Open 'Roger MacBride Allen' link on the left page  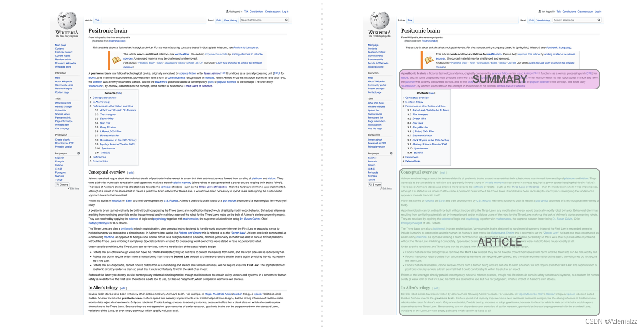point(218,294)
